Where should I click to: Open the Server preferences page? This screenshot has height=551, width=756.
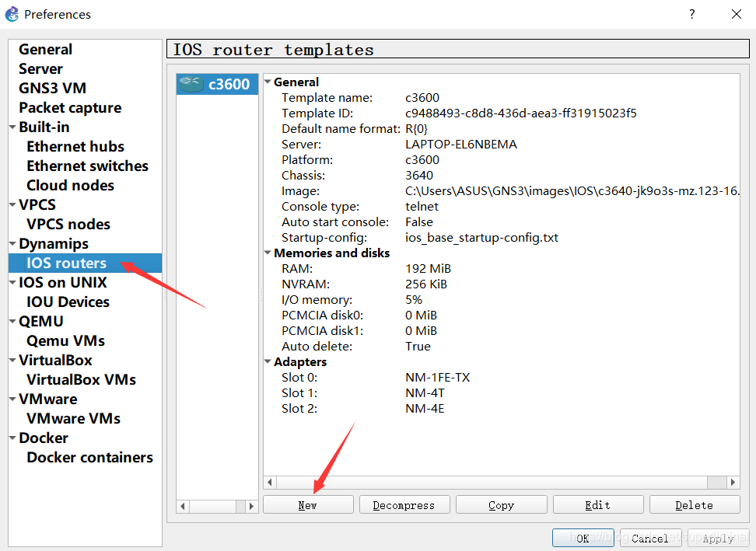[x=40, y=69]
